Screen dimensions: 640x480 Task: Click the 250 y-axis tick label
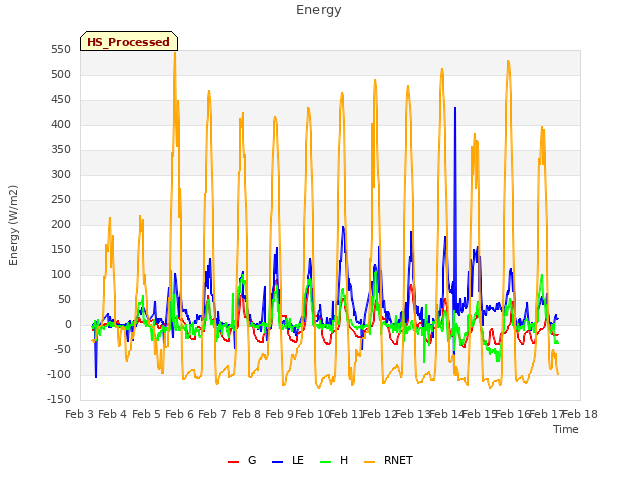[61, 200]
